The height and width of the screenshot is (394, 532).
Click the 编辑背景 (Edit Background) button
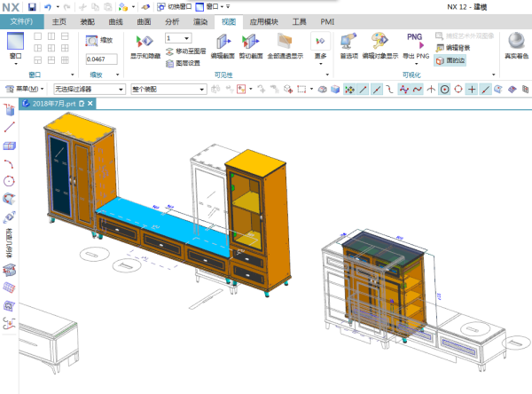[x=458, y=47]
